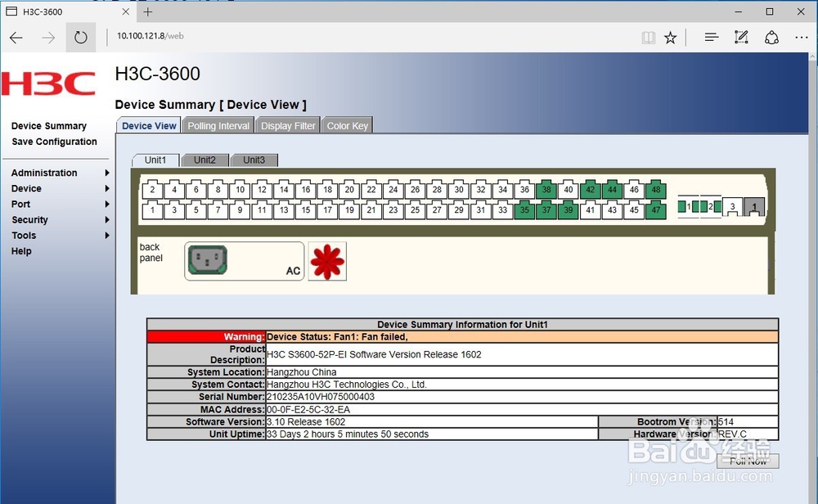
Task: Select port 46 on the top row
Action: (634, 189)
